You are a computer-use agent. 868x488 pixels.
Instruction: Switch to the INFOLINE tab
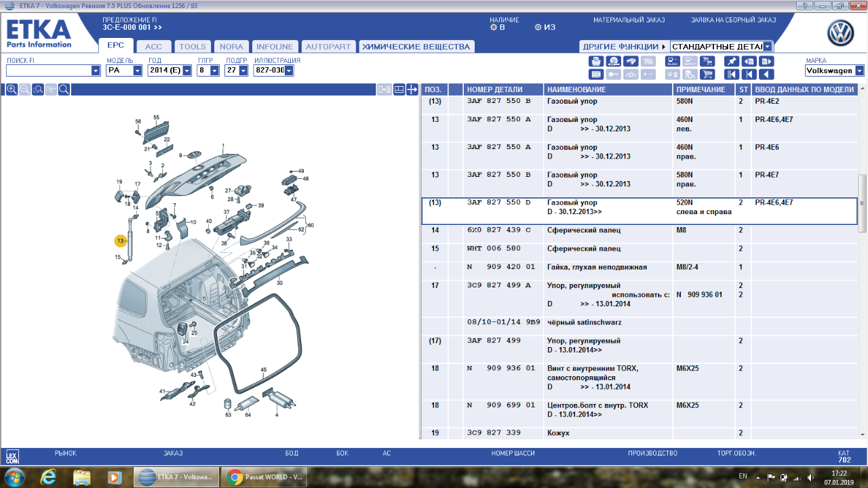pyautogui.click(x=275, y=47)
